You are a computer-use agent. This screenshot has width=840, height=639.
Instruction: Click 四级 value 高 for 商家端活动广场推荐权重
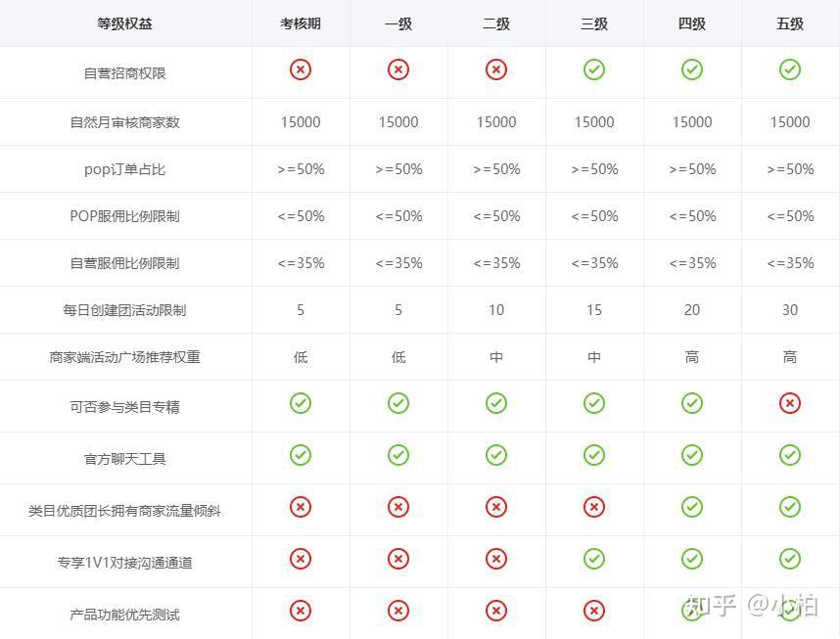692,357
